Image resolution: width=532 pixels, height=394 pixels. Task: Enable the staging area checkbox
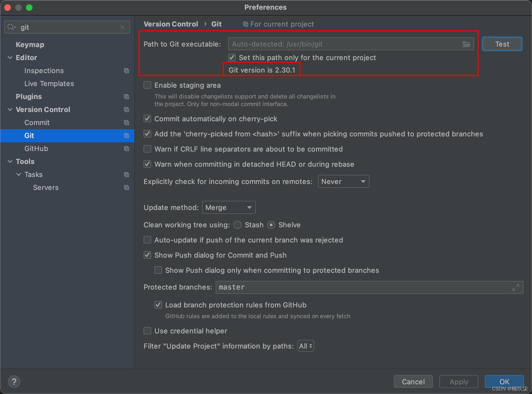147,85
